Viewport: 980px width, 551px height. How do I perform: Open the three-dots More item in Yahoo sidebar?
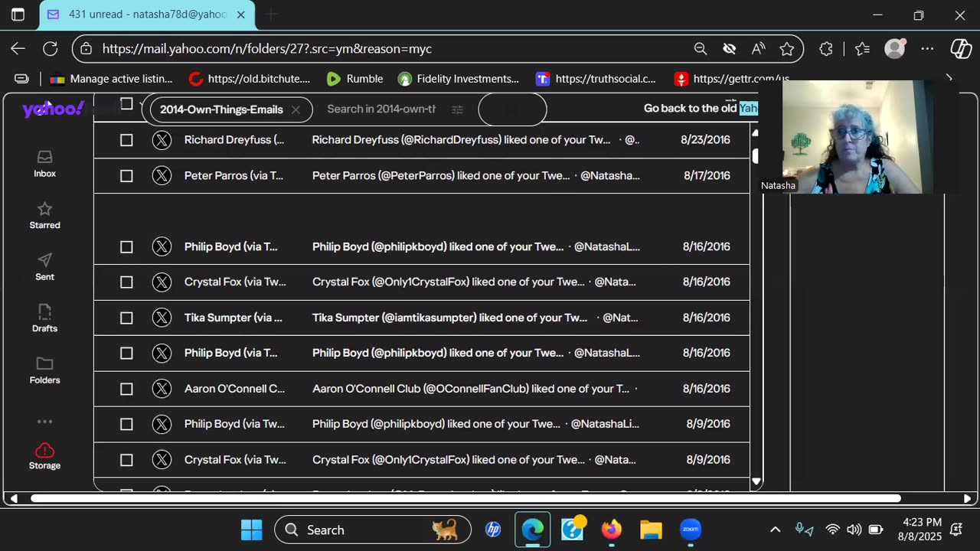45,422
